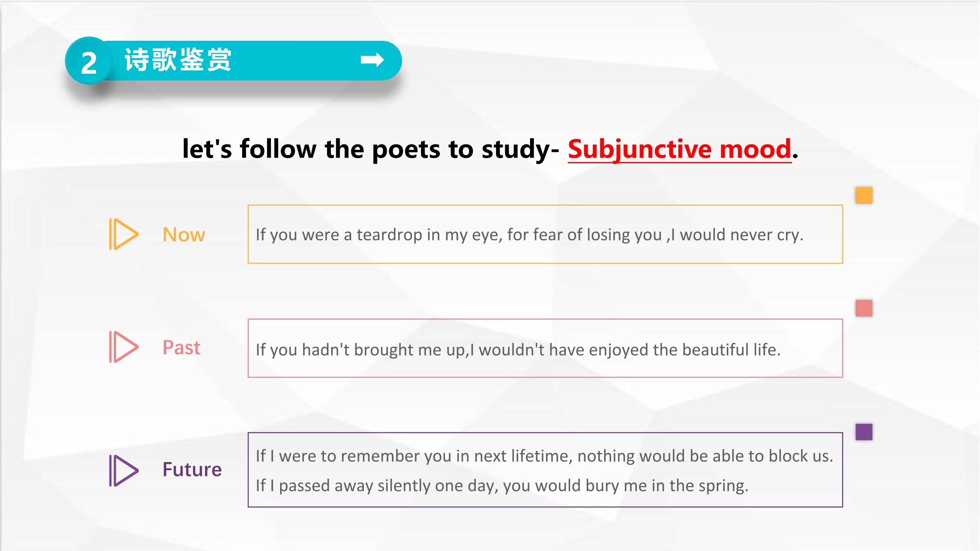Click the pink square marker
Viewport: 980px width, 551px height.
[864, 308]
